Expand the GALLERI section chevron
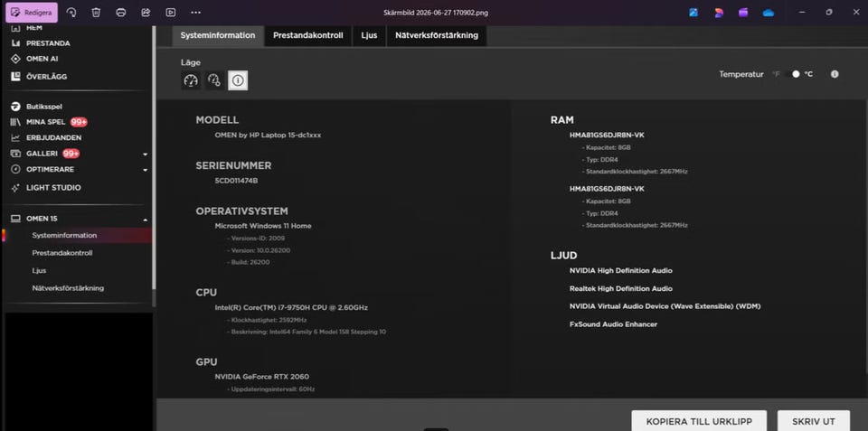The width and height of the screenshot is (868, 431). (145, 154)
